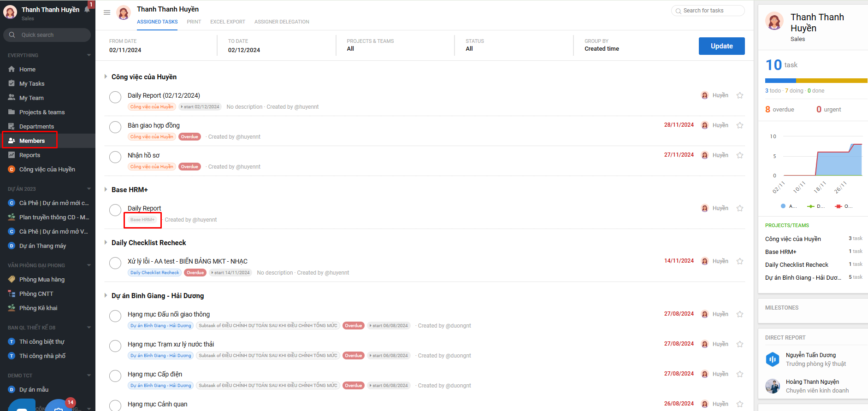
Task: Star Hạng mục Đấu nối giao thông task
Action: pos(740,314)
